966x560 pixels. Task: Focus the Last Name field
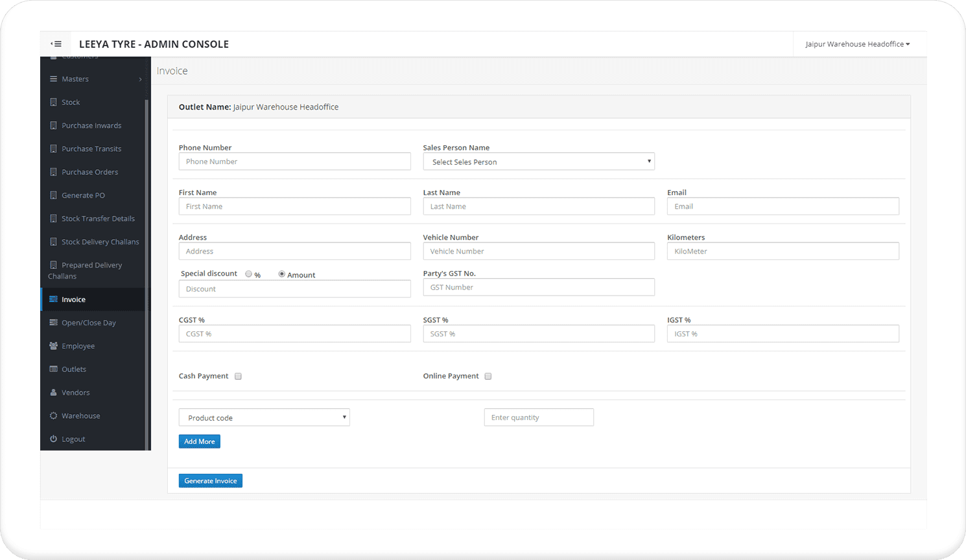[x=539, y=206]
